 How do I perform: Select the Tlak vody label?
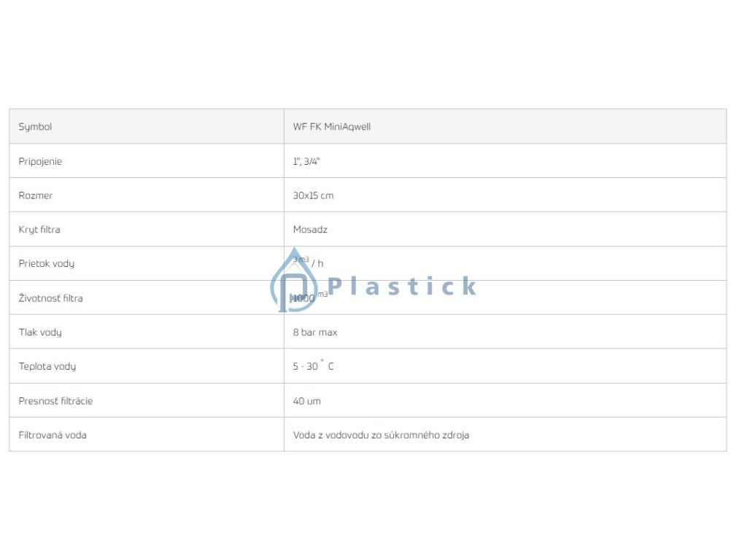click(40, 332)
